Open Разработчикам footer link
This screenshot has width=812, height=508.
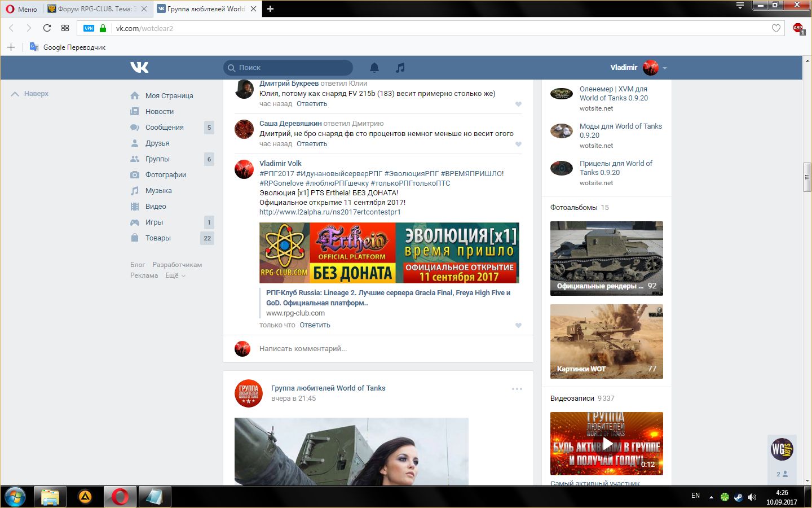click(177, 265)
